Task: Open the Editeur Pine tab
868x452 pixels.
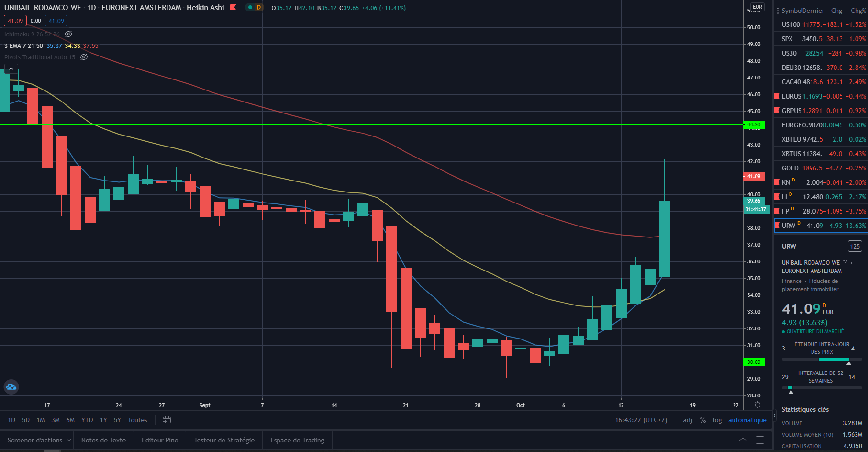Action: pos(160,440)
